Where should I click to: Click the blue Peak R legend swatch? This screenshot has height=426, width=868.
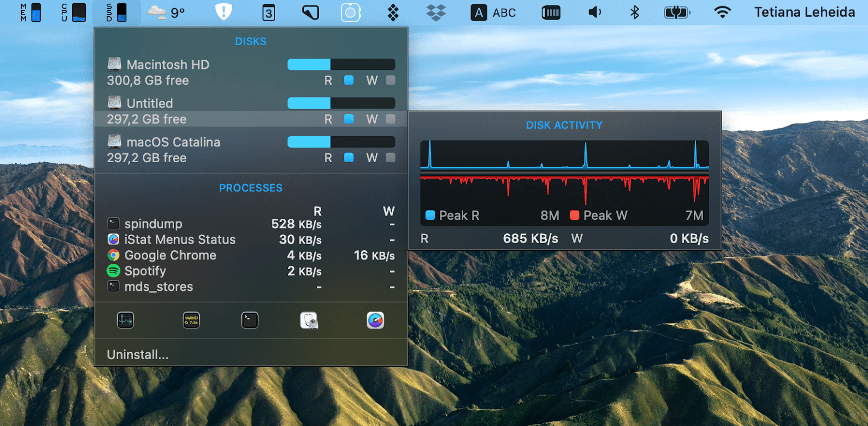point(430,215)
